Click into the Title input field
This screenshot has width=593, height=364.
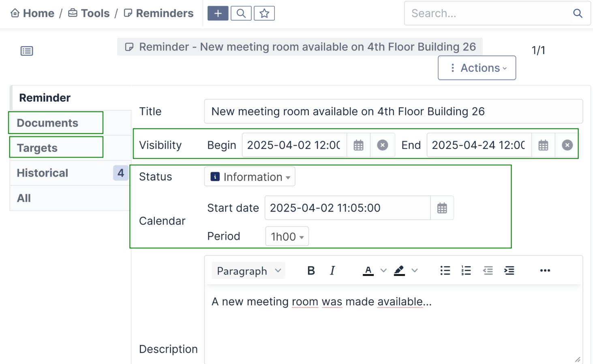click(x=393, y=111)
